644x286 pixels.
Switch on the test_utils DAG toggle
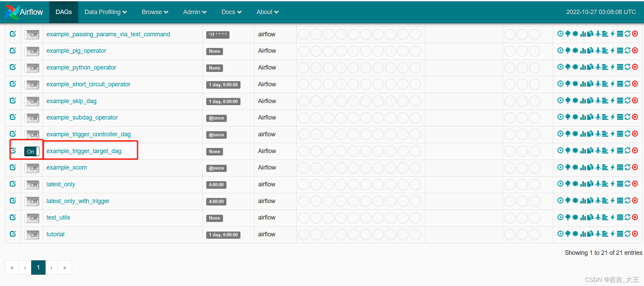pyautogui.click(x=32, y=218)
